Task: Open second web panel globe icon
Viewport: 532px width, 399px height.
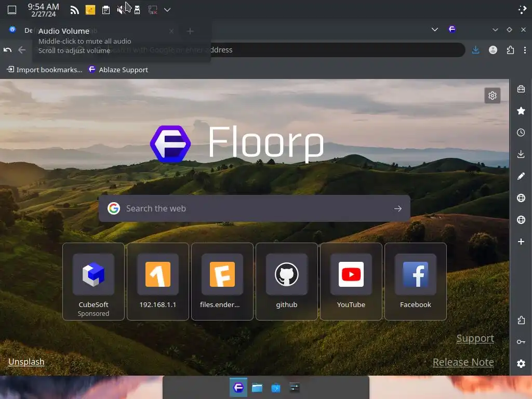Action: [521, 220]
